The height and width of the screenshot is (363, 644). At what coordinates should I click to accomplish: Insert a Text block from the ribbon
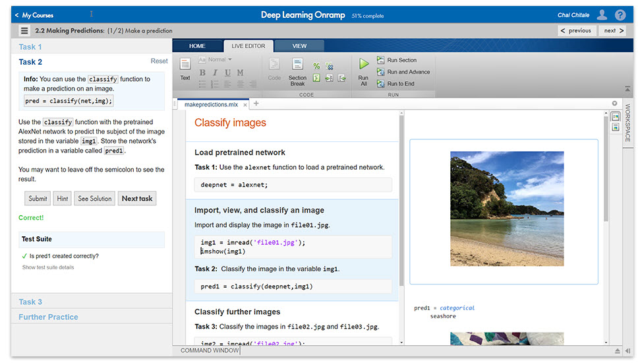click(185, 69)
